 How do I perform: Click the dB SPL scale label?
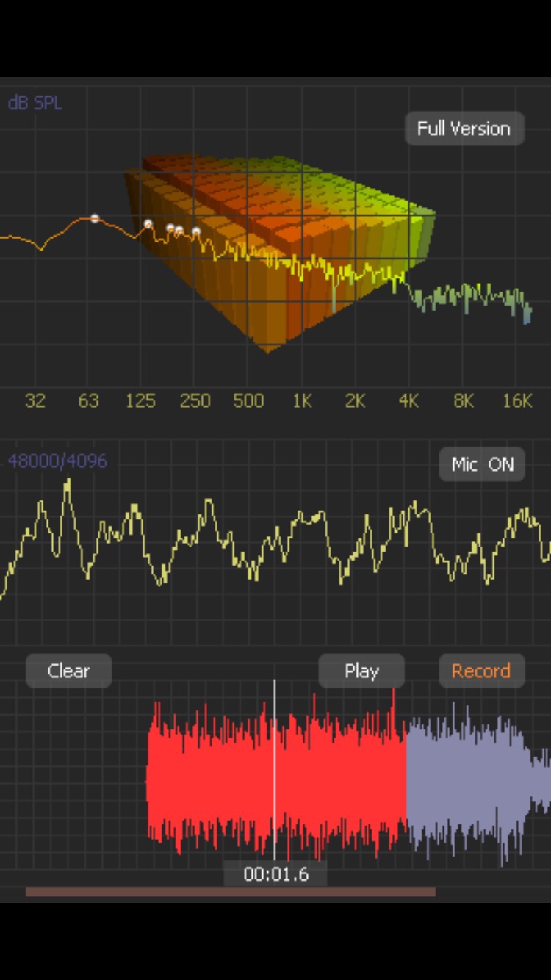[x=35, y=103]
